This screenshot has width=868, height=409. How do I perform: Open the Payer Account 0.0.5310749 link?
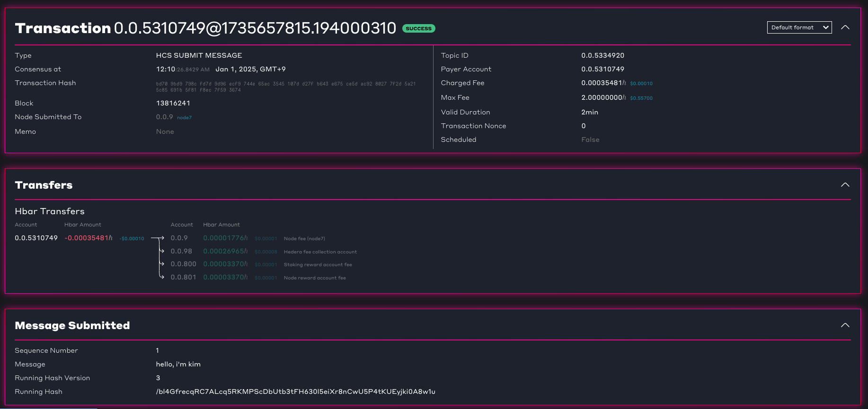(x=602, y=69)
